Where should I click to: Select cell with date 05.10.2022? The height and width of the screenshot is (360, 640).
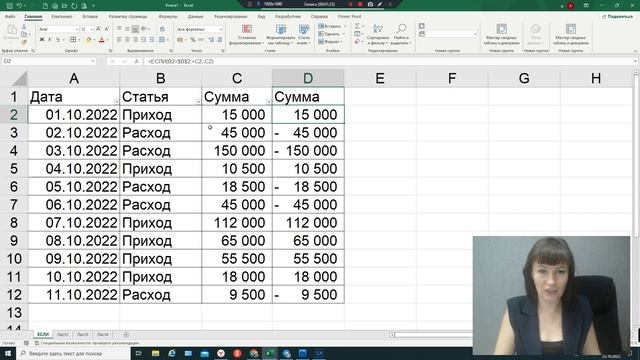(74, 187)
